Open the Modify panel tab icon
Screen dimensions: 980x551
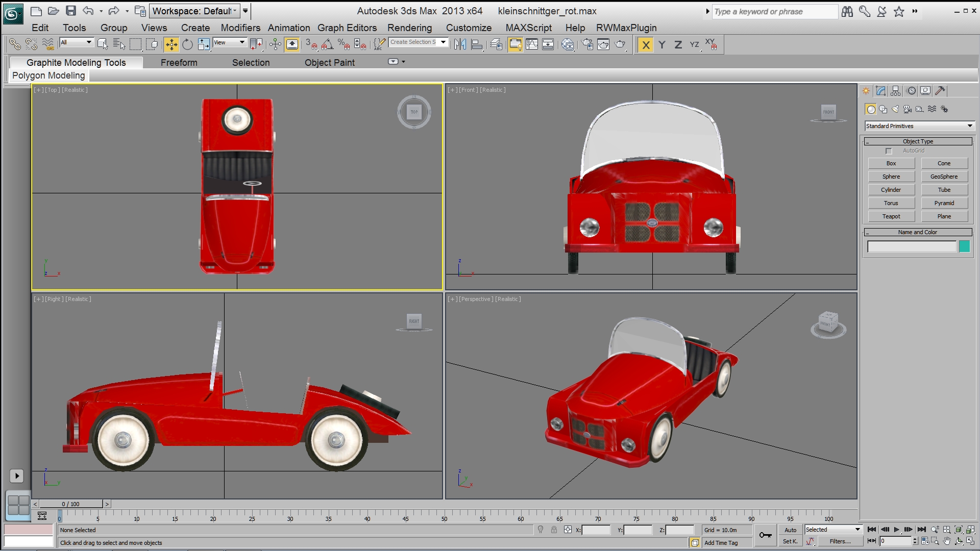click(x=881, y=91)
